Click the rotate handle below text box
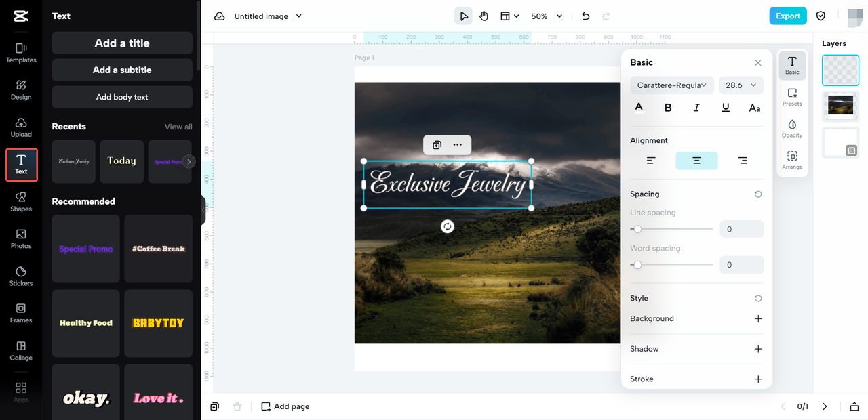The height and width of the screenshot is (420, 868). click(448, 226)
